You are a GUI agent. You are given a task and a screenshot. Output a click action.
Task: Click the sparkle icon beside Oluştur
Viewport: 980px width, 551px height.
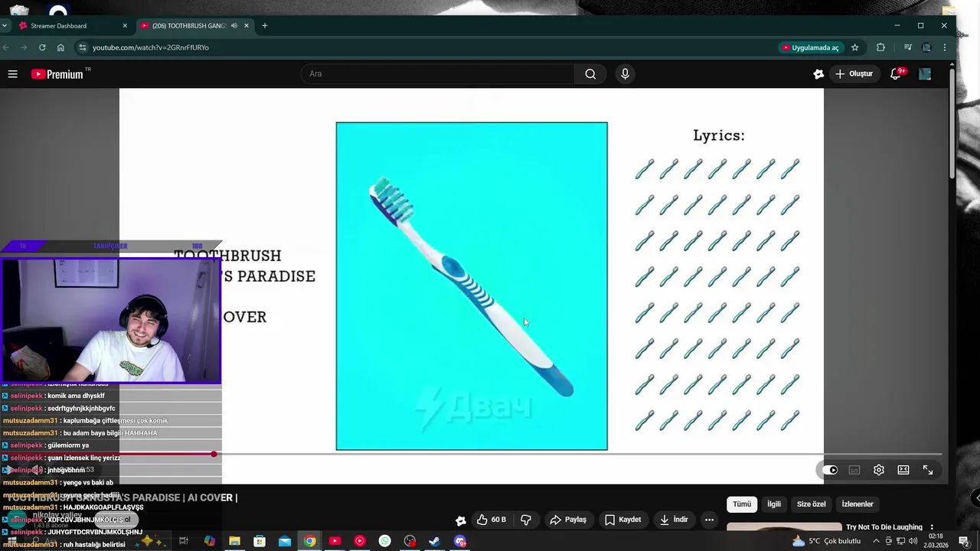818,74
